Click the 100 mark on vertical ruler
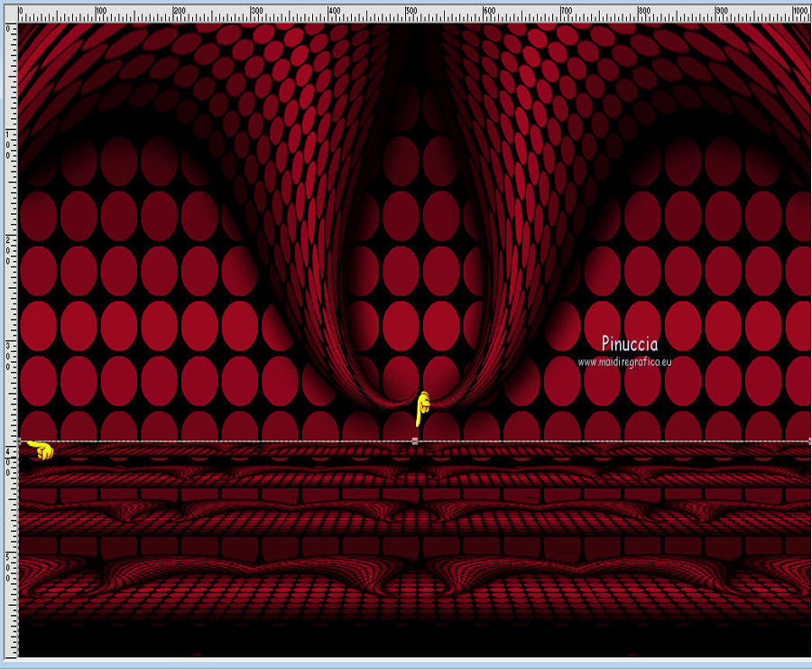Screen dimensions: 812x669 pyautogui.click(x=9, y=144)
